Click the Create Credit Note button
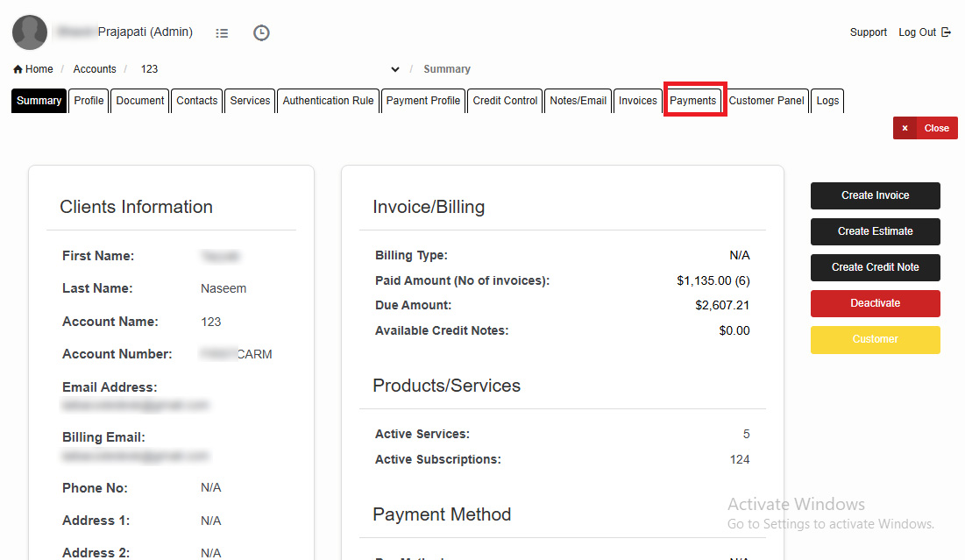 coord(875,267)
